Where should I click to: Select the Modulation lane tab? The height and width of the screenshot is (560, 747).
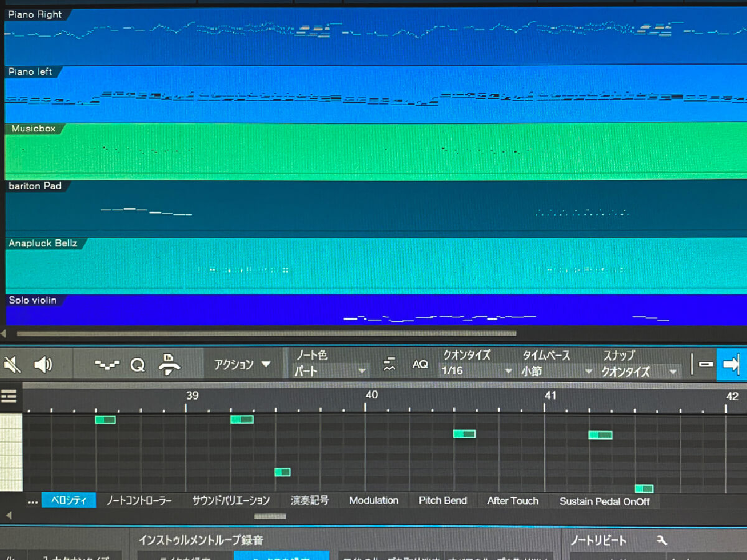tap(374, 500)
